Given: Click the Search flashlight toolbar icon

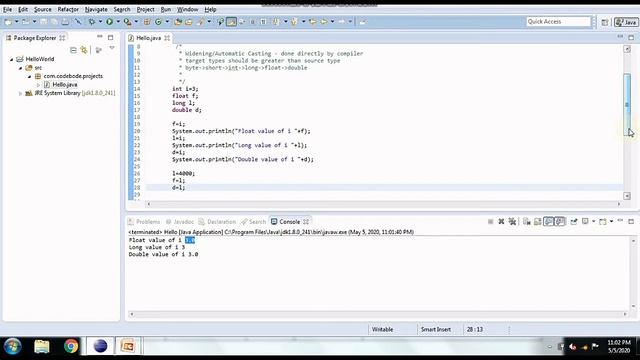Looking at the screenshot, I should [200, 22].
